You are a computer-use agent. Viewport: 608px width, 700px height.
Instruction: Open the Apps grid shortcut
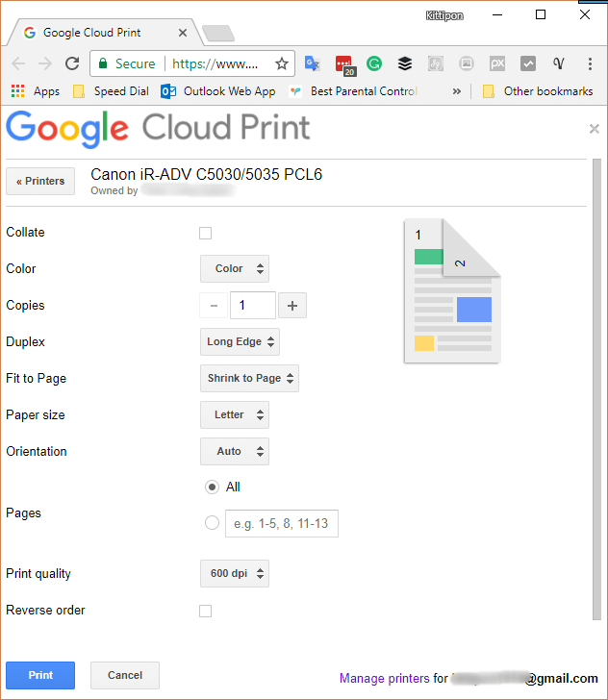click(x=35, y=91)
